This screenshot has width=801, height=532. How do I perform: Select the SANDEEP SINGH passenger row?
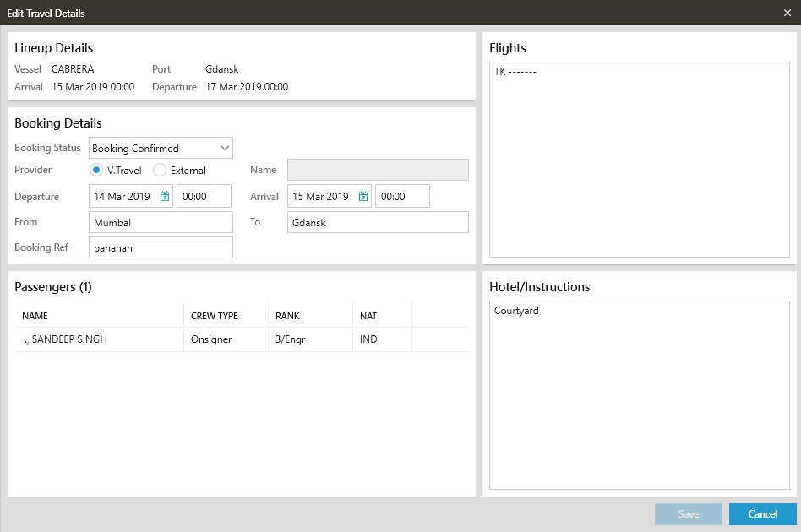[101, 339]
